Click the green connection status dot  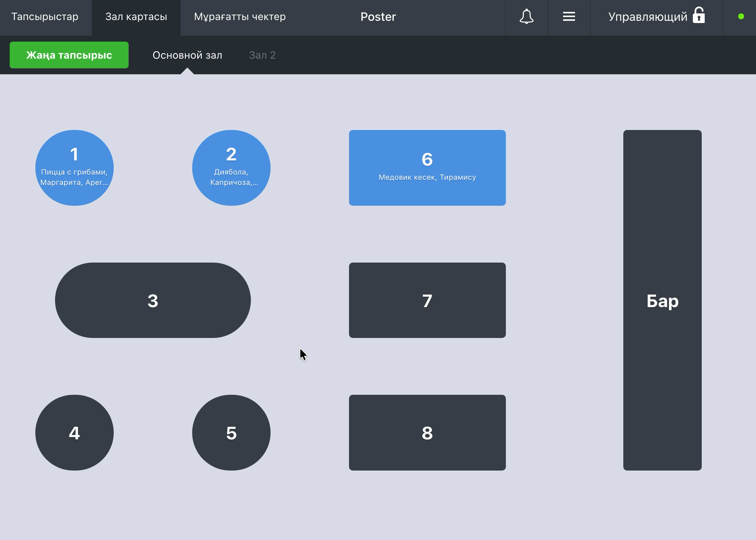click(741, 17)
